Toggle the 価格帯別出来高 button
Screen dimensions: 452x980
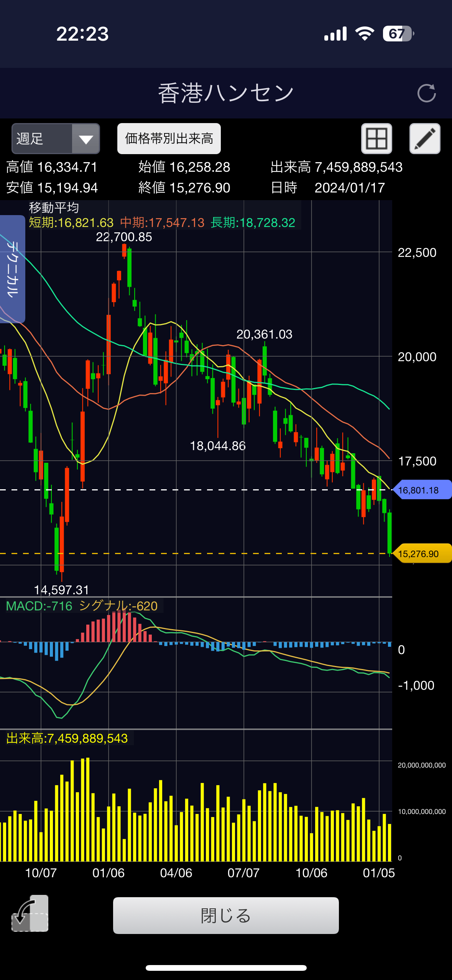click(x=169, y=139)
